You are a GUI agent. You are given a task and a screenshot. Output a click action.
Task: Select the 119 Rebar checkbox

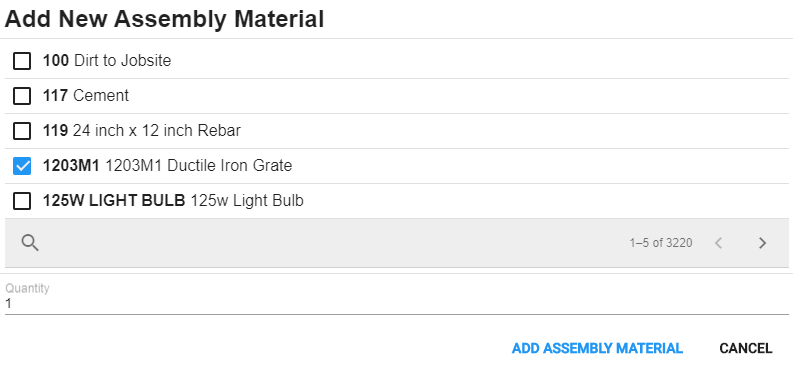tap(22, 131)
